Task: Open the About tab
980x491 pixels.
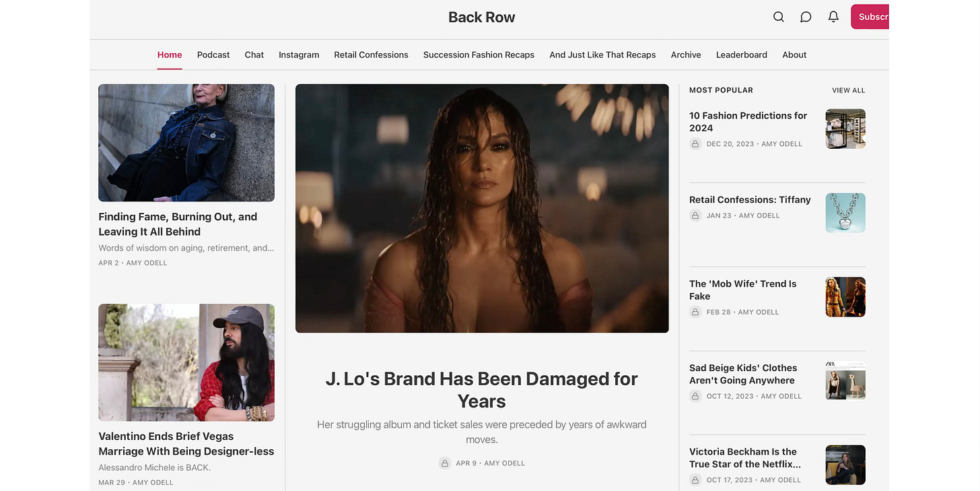Action: click(x=794, y=55)
